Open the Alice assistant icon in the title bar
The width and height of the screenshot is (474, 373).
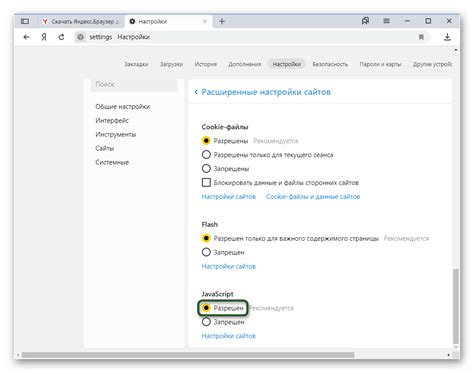click(365, 21)
